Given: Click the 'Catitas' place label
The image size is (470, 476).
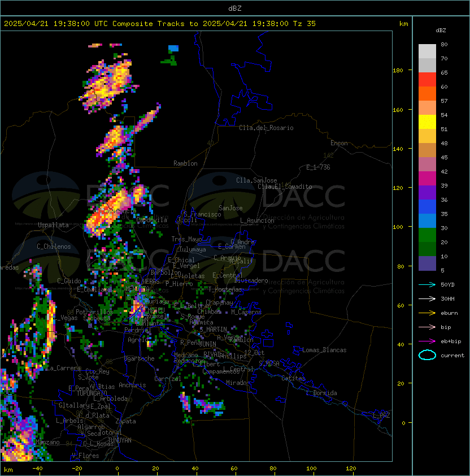Looking at the screenshot, I should click(293, 378).
